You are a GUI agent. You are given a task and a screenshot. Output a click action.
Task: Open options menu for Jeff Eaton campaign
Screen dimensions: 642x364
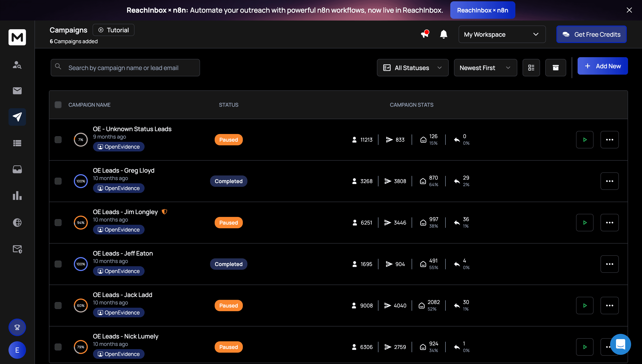(609, 264)
